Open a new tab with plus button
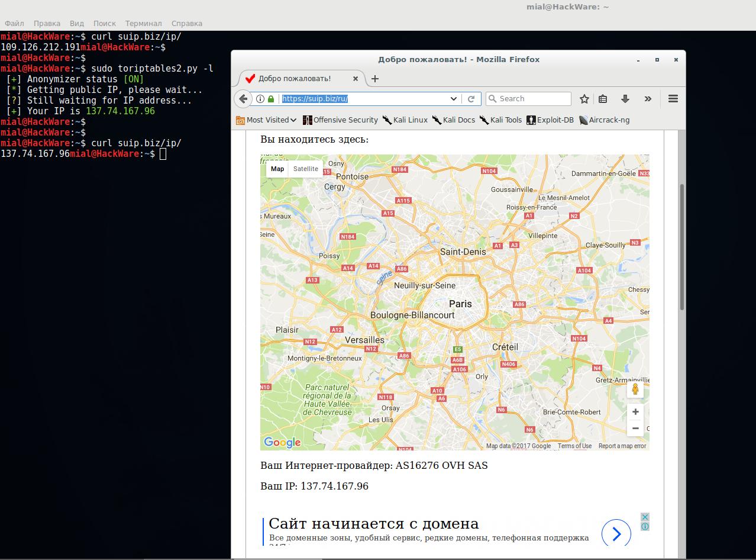This screenshot has width=756, height=560. [374, 79]
